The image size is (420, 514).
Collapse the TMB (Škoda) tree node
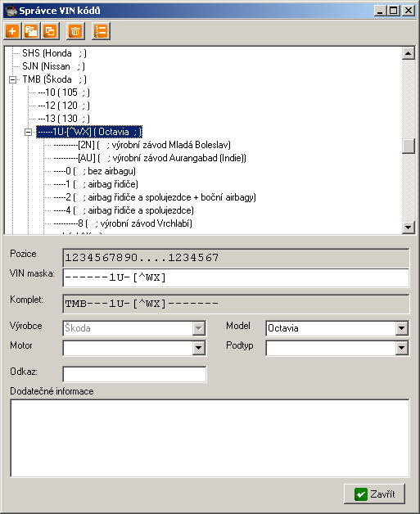[x=12, y=79]
